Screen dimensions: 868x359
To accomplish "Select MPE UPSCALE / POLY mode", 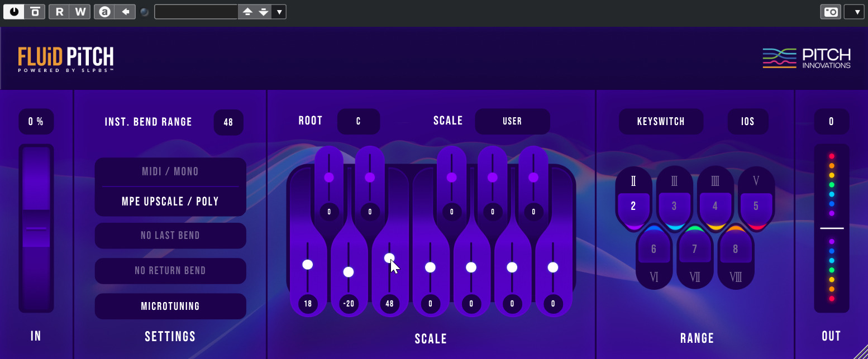I will pyautogui.click(x=170, y=202).
